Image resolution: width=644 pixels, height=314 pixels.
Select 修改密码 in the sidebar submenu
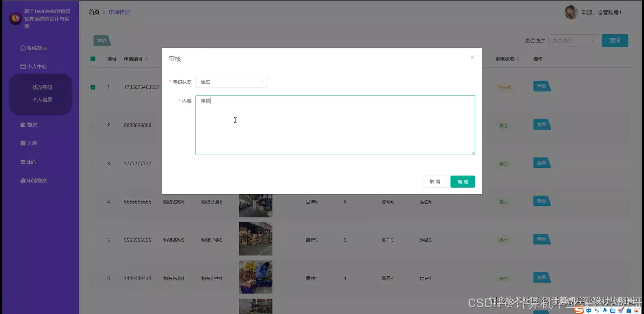[x=42, y=87]
